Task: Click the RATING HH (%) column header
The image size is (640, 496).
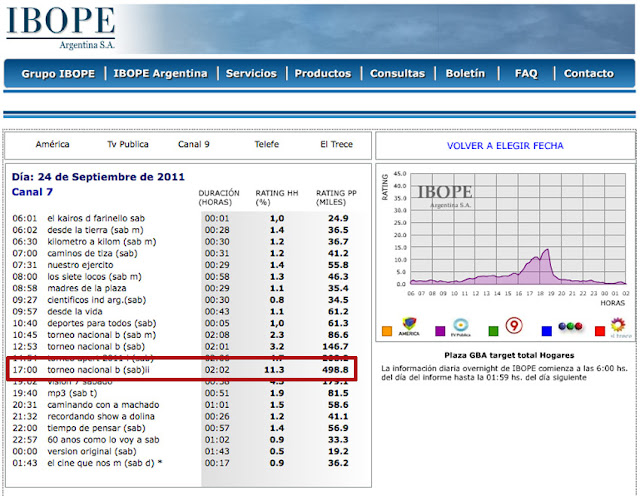Action: pyautogui.click(x=277, y=198)
